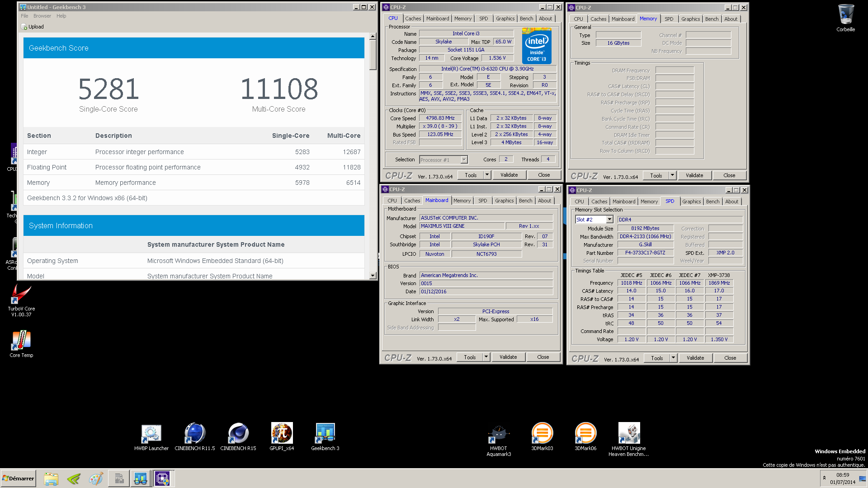This screenshot has height=488, width=868.
Task: Expand the Slot #2 memory slot dropdown
Action: (609, 220)
